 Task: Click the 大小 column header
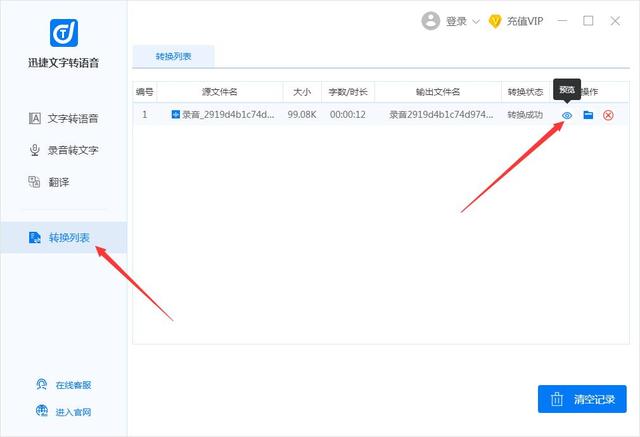(302, 92)
